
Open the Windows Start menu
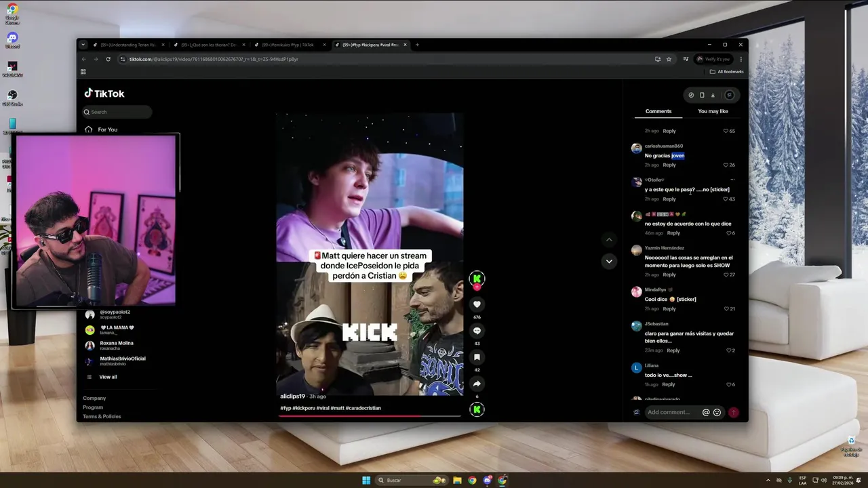point(366,480)
